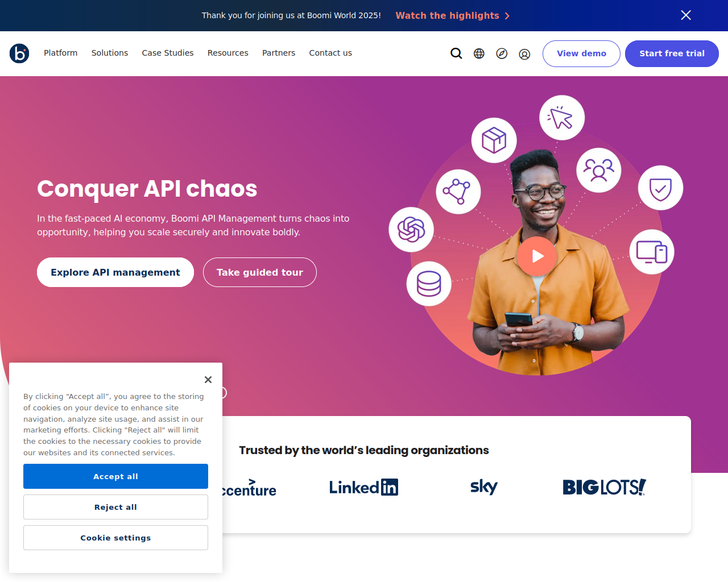Open the Solutions menu
The height and width of the screenshot is (582, 728).
coord(110,53)
